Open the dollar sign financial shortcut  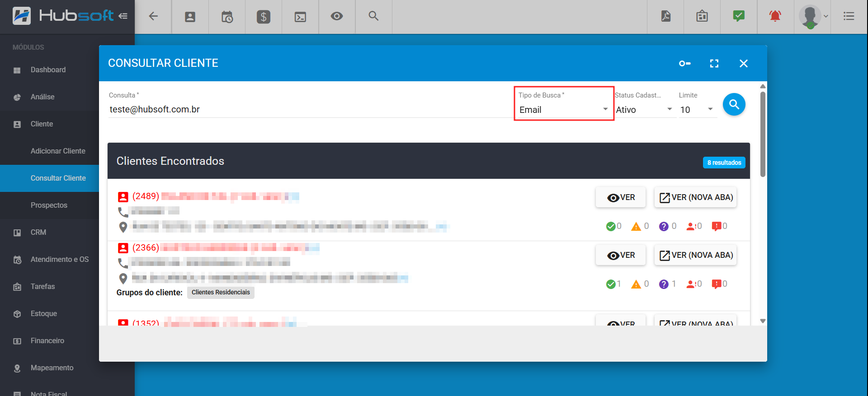tap(264, 17)
